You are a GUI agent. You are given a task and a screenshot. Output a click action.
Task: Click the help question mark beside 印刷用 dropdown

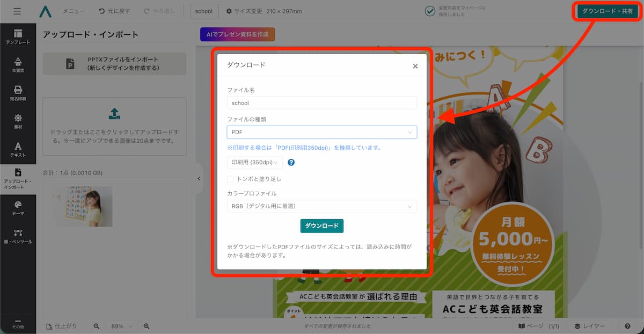[291, 162]
